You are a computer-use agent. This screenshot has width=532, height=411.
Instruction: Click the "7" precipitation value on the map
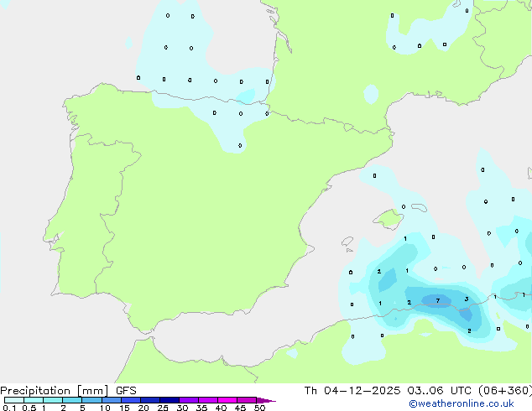pyautogui.click(x=438, y=300)
